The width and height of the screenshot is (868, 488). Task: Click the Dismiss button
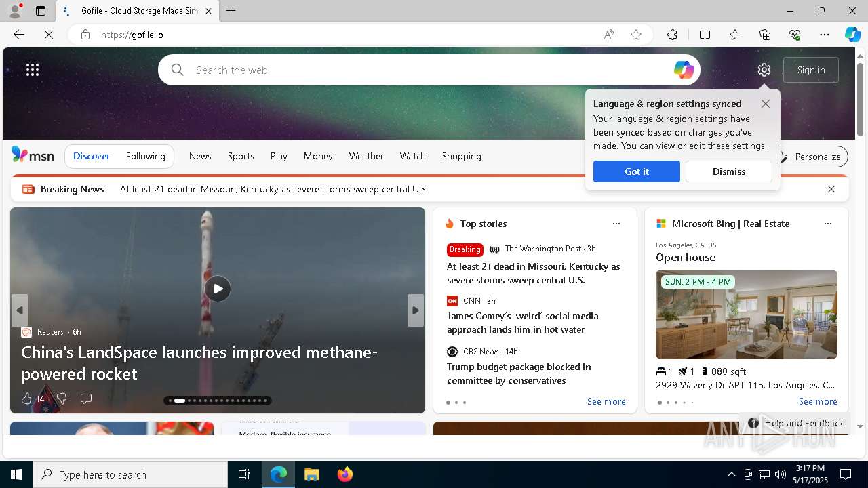pyautogui.click(x=729, y=171)
